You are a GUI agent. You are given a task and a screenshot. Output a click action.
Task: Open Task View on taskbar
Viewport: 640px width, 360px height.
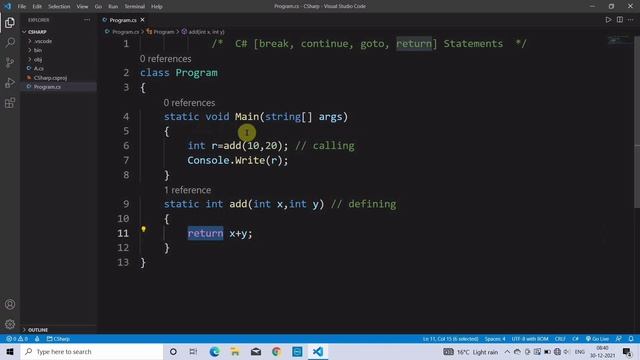[193, 351]
